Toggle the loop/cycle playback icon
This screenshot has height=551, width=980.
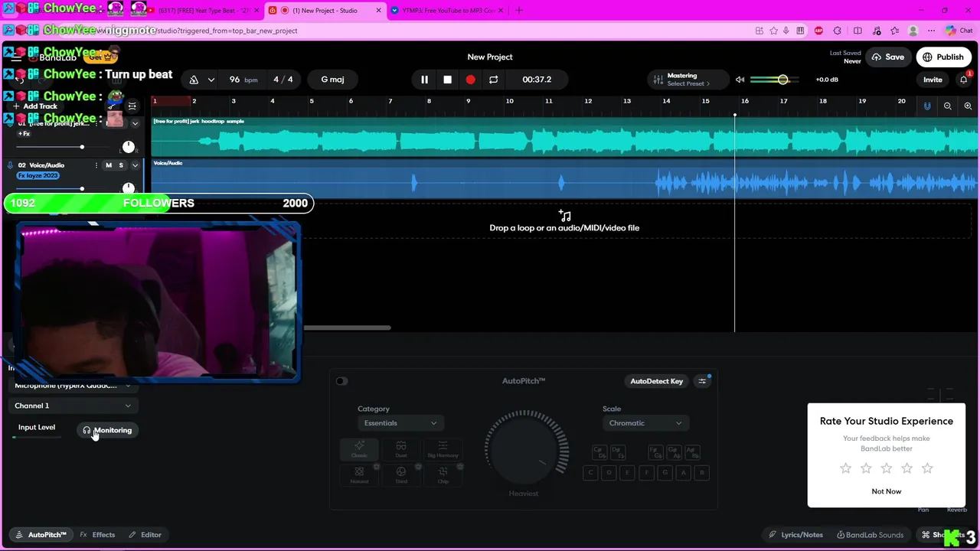(x=493, y=80)
